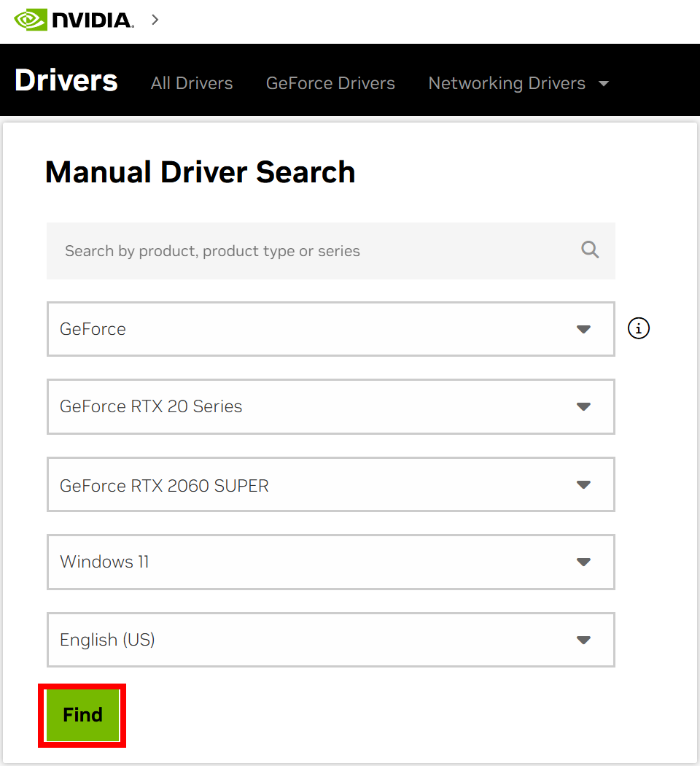Screen dimensions: 700x766
Task: Click the arrow on the RTX 20 Series dropdown
Action: click(583, 406)
